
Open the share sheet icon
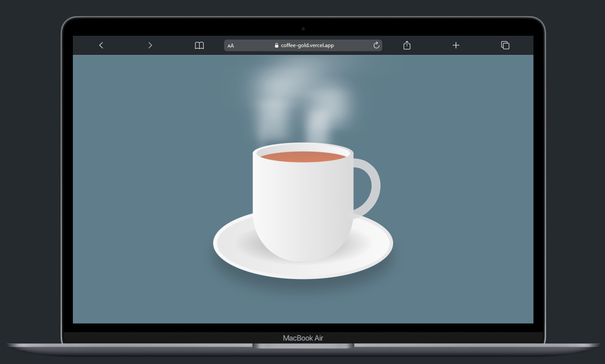(x=407, y=45)
